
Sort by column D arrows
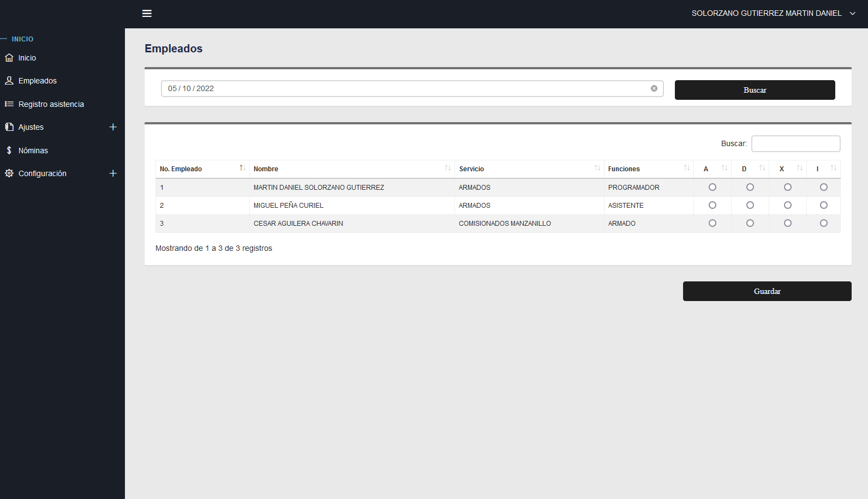(762, 168)
